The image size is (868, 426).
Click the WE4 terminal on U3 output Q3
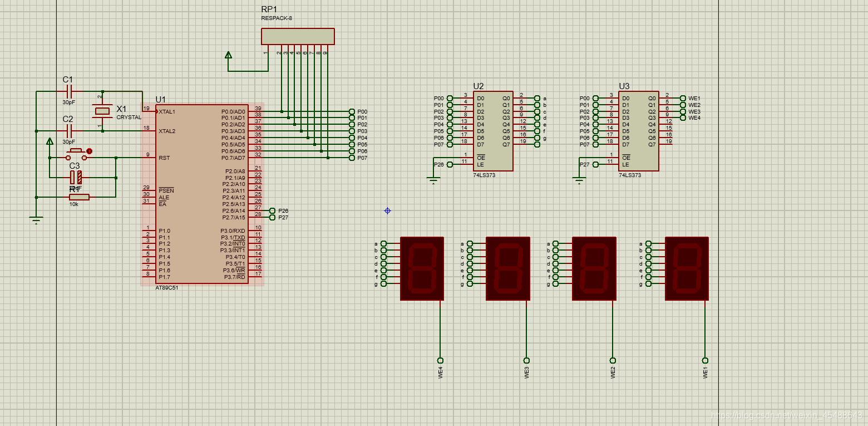click(x=683, y=118)
